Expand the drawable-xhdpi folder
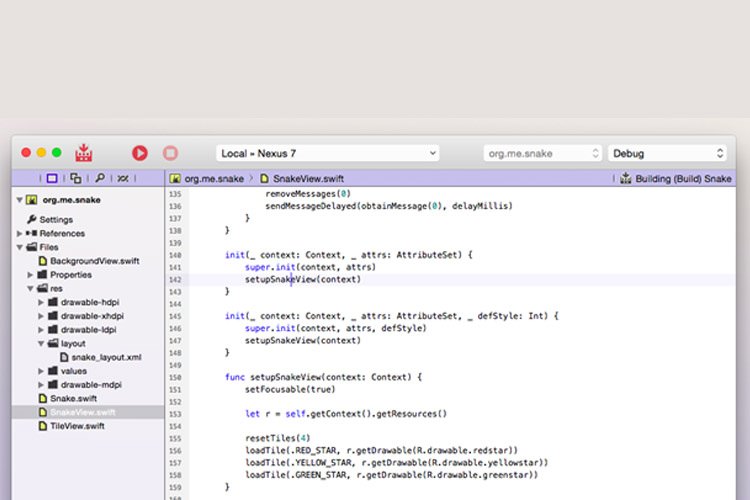 (41, 316)
